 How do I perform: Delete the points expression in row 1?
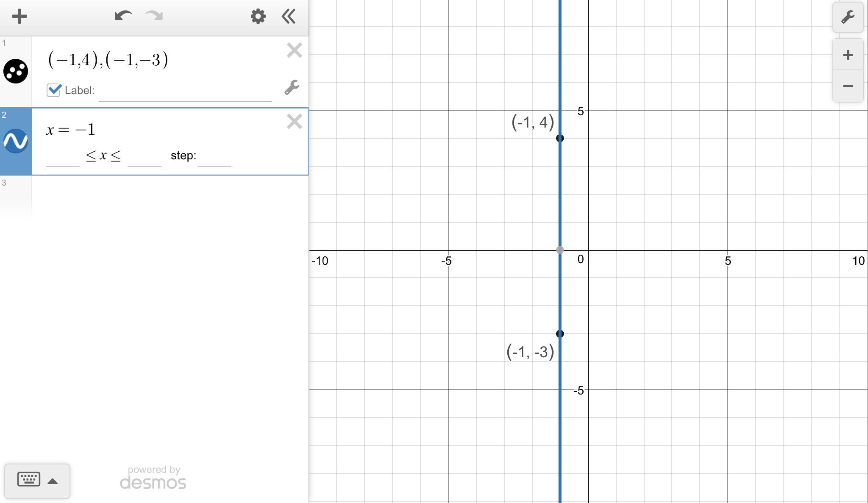pos(294,50)
